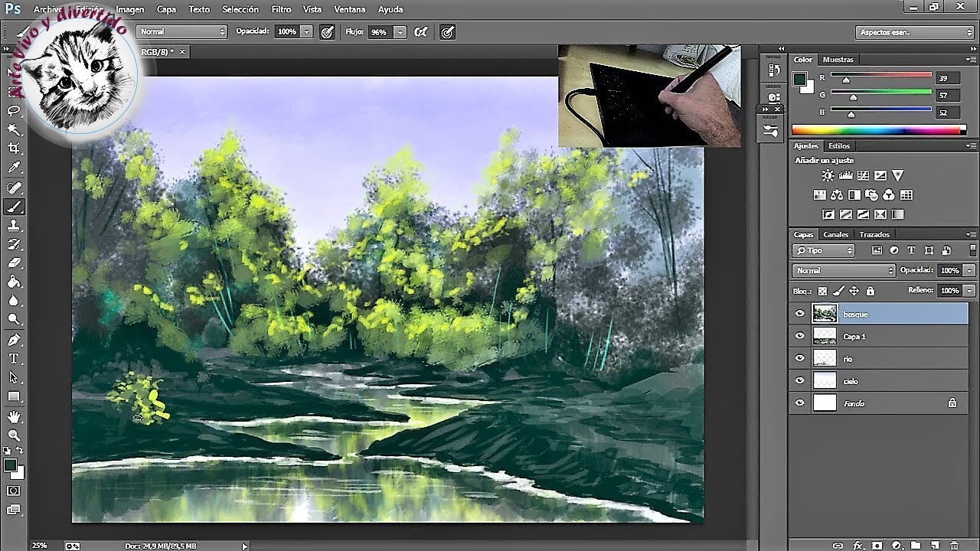The height and width of the screenshot is (551, 980).
Task: Open the Capa menu
Action: (x=166, y=9)
